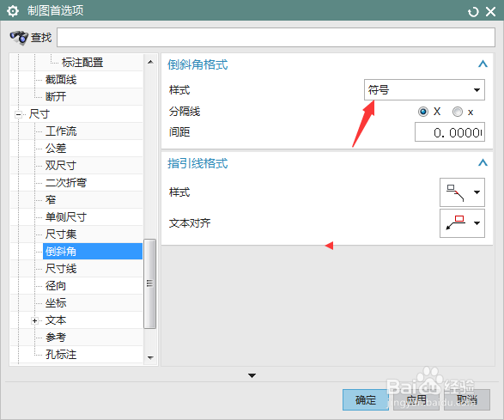
Task: Expand the 文本 tree node
Action: [x=34, y=320]
